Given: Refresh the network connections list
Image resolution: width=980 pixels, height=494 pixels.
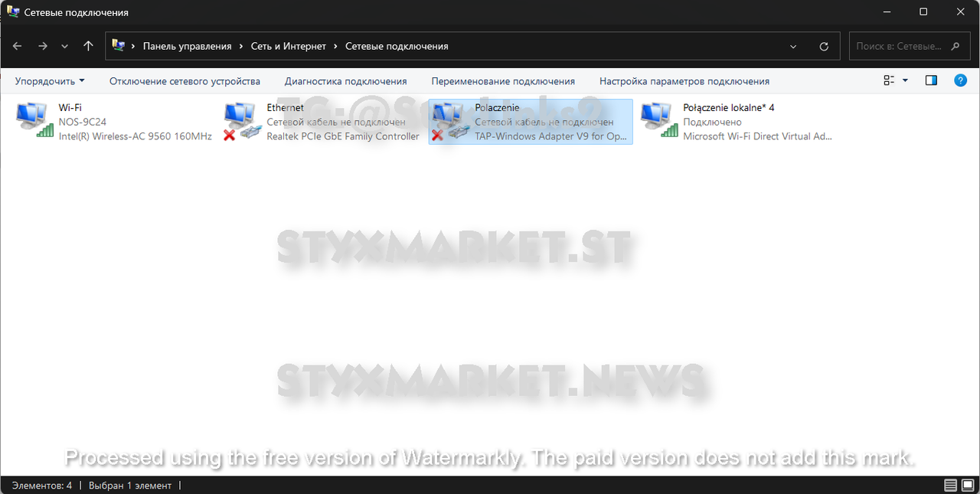Looking at the screenshot, I should click(x=824, y=47).
